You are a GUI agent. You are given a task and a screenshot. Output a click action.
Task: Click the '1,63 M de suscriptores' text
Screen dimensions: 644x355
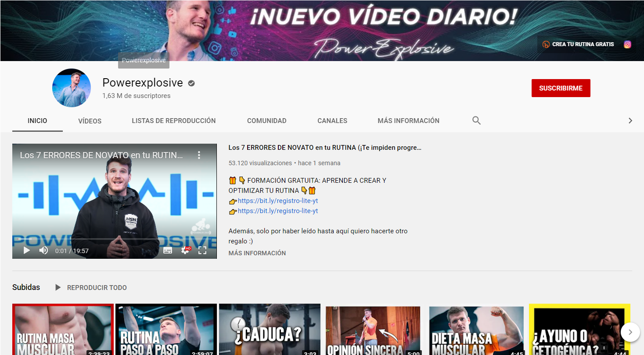(x=137, y=96)
